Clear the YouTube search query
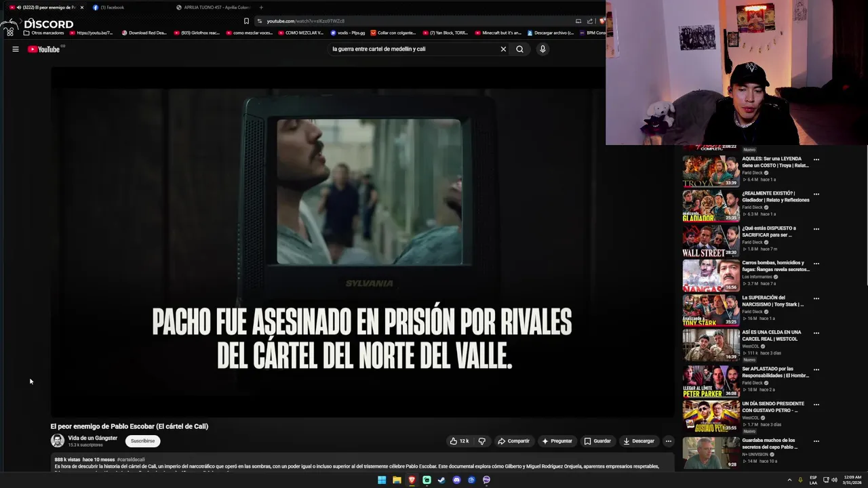Screen dimensions: 868x488 point(503,49)
